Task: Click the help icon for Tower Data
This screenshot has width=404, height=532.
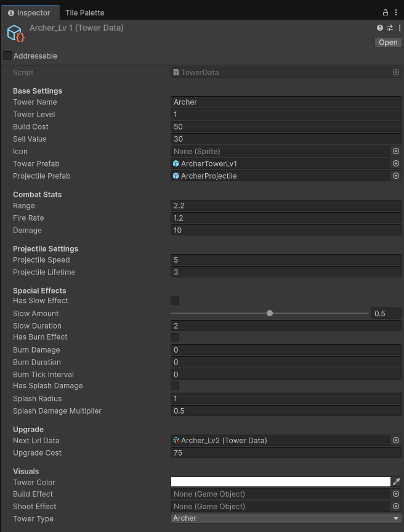Action: click(379, 28)
